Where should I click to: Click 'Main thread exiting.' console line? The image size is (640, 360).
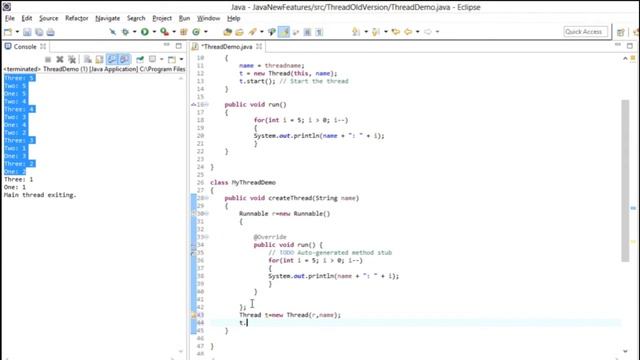[x=40, y=195]
